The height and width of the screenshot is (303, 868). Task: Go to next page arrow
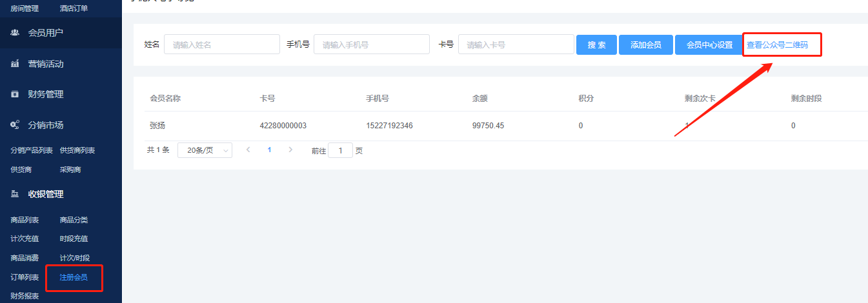[x=290, y=150]
